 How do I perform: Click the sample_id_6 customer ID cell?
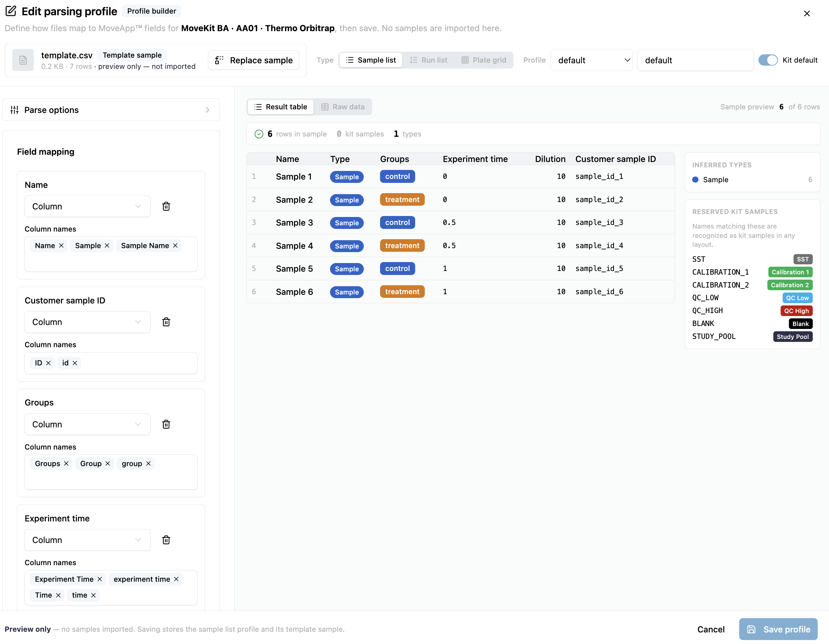click(599, 292)
